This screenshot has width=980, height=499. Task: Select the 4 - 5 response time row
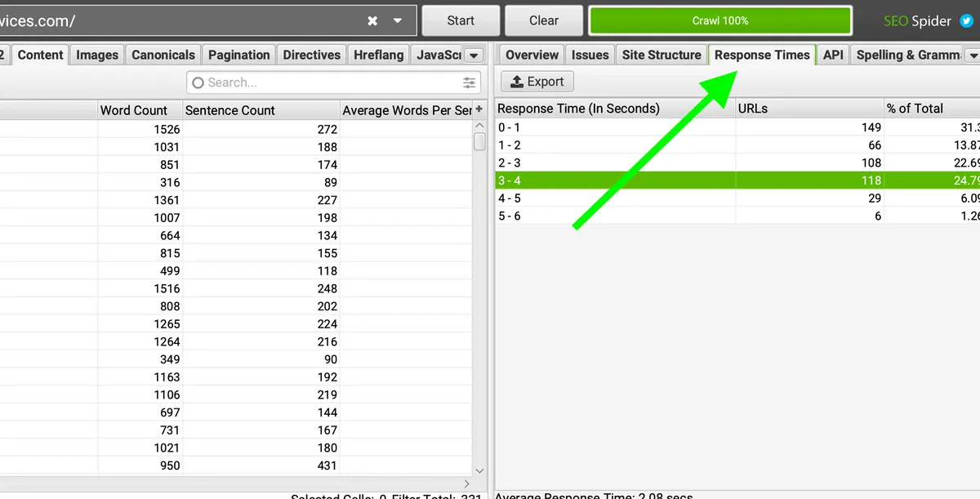(737, 198)
